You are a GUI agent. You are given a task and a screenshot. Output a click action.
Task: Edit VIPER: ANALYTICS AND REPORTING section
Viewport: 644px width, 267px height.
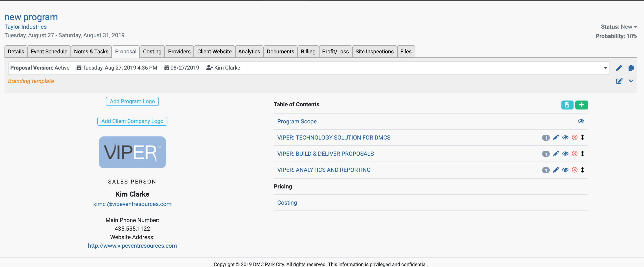[556, 170]
